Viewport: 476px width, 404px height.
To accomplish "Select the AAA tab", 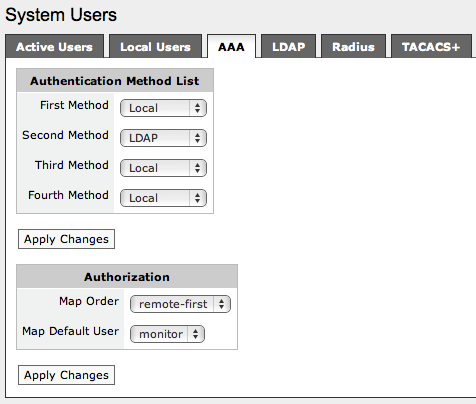I will [231, 46].
